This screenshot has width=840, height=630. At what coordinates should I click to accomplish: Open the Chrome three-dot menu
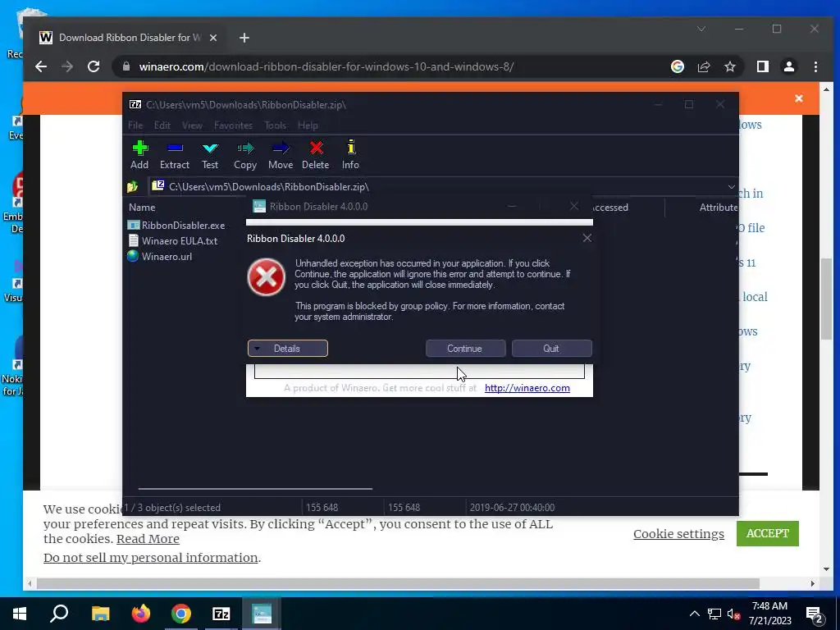tap(816, 67)
